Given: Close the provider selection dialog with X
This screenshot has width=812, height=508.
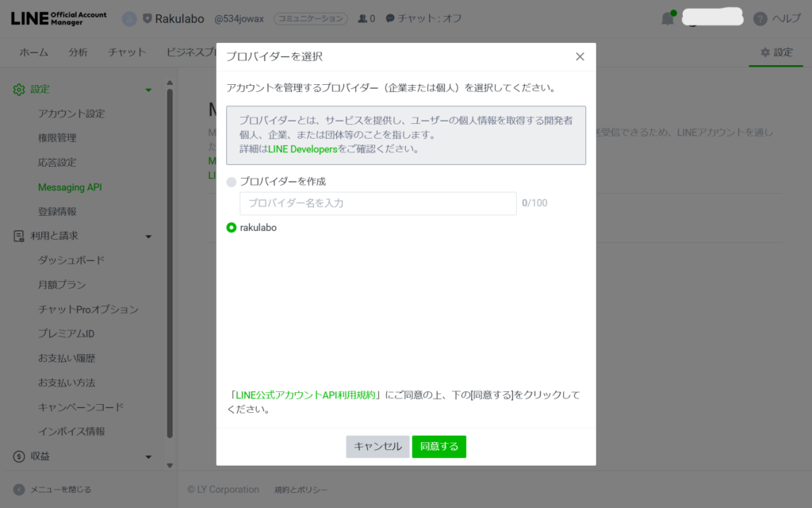Looking at the screenshot, I should click(x=580, y=56).
